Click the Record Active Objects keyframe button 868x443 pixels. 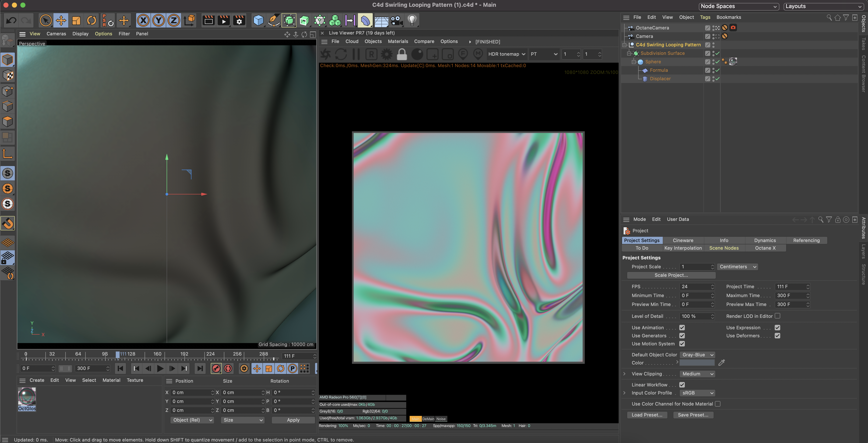216,369
